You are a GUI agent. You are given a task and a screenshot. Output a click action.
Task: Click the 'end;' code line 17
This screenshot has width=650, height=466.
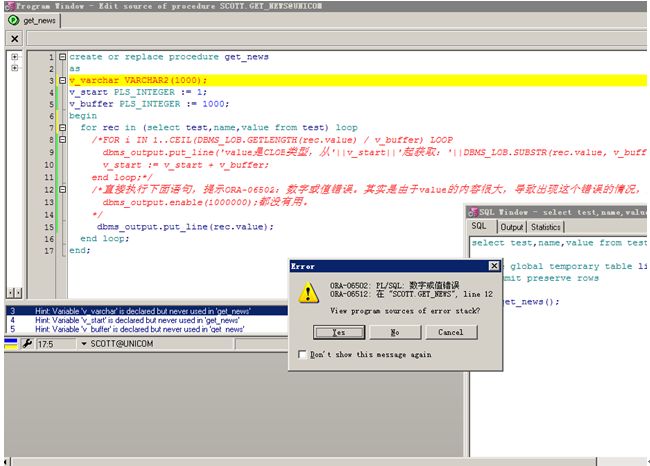(x=80, y=250)
